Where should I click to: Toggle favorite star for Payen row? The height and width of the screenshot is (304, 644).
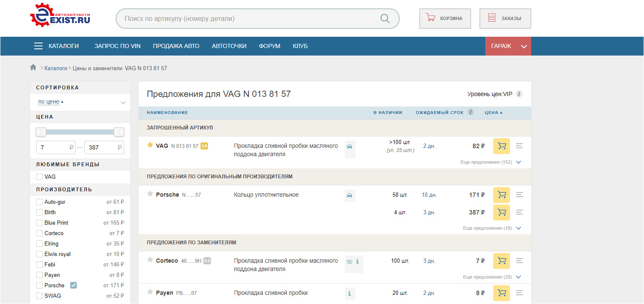click(x=150, y=292)
